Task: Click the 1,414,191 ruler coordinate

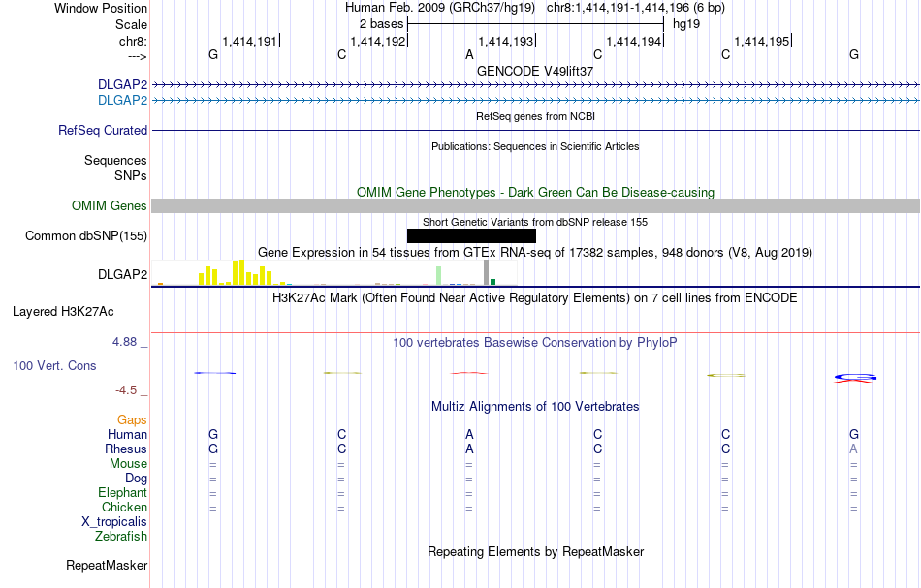Action: (249, 41)
